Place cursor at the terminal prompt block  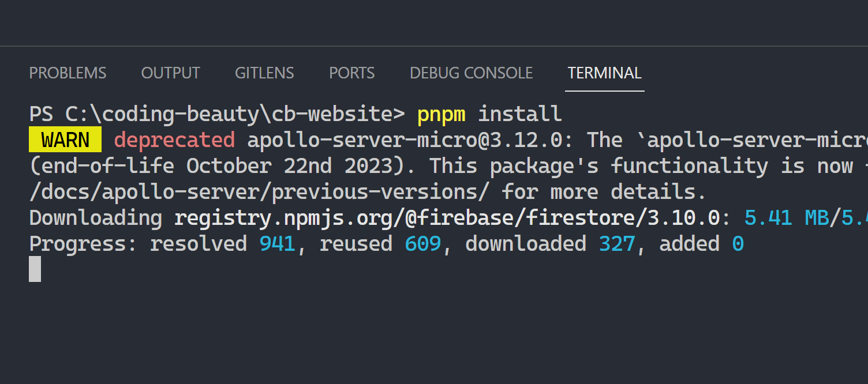click(x=34, y=269)
